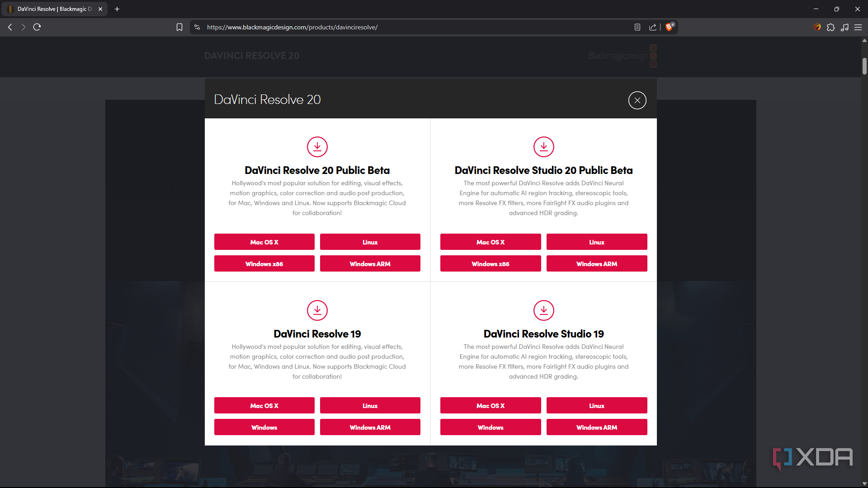Open site information icon in address bar
This screenshot has width=868, height=488.
click(x=197, y=27)
